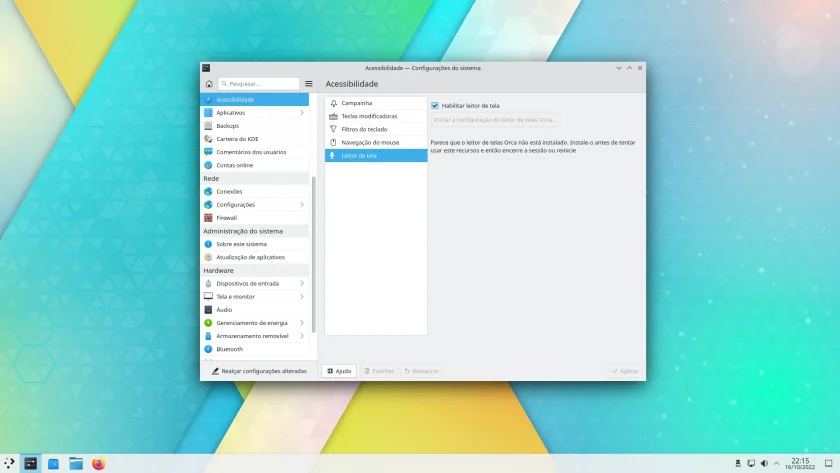Toggle Habilitar leitor de tela checkbox
The image size is (840, 473).
[434, 106]
